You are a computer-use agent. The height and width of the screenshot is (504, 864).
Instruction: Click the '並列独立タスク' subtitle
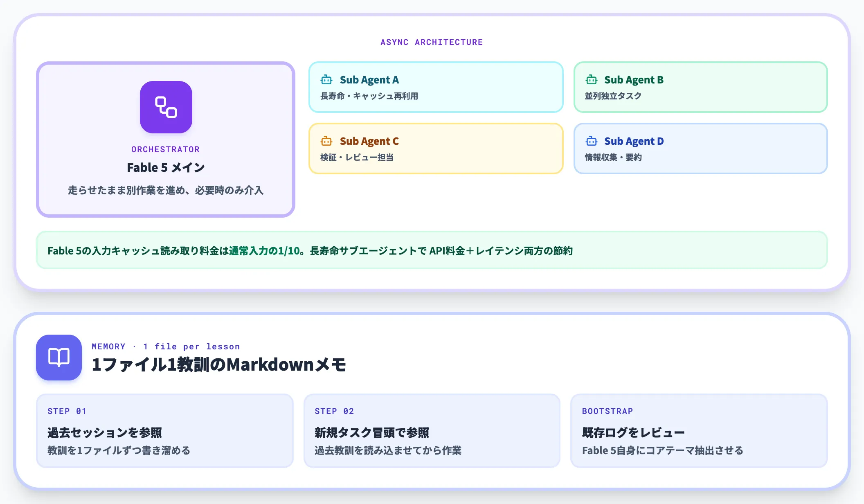click(613, 96)
